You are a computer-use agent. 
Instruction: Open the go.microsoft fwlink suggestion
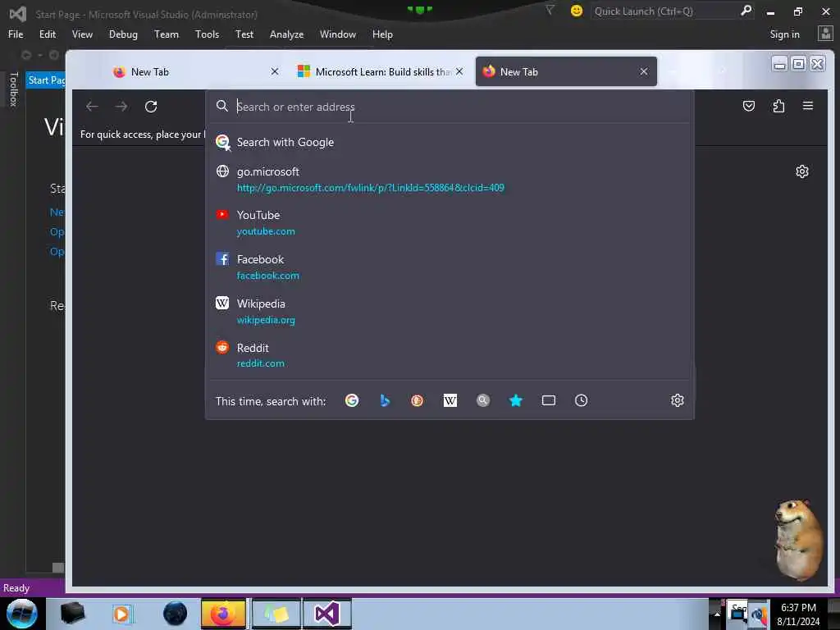(450, 180)
